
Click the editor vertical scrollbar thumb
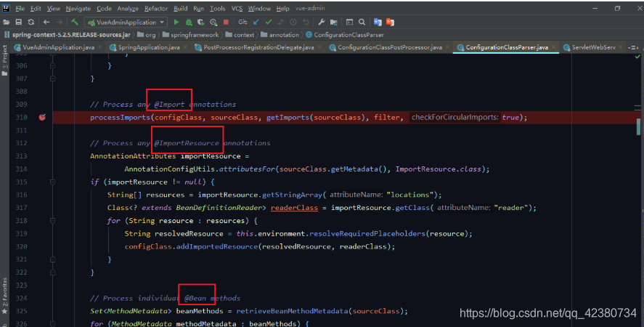[638, 126]
